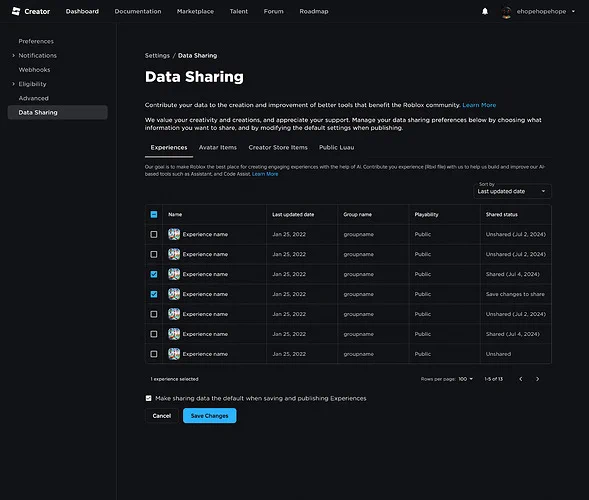Click the Roblox Creator logo icon
The height and width of the screenshot is (500, 589).
click(x=16, y=11)
